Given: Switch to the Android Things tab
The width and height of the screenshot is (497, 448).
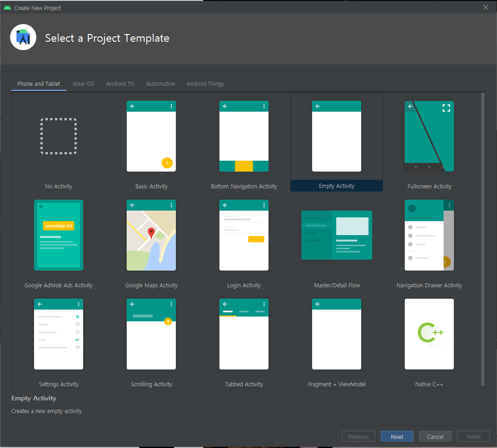Looking at the screenshot, I should point(205,84).
